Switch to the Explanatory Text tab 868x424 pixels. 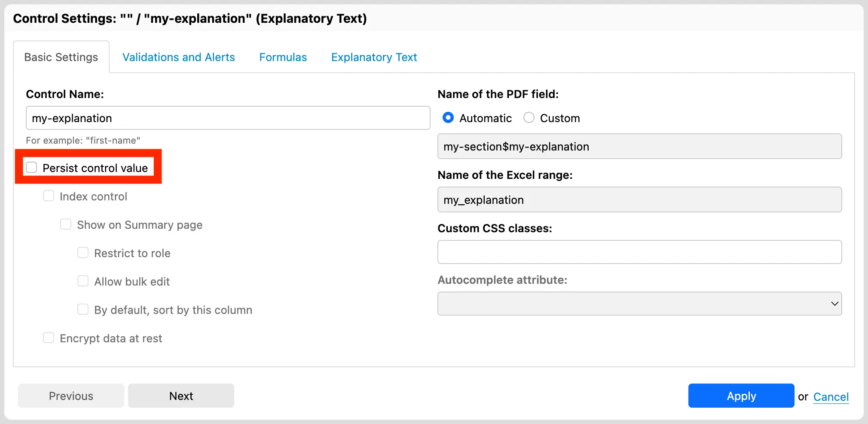(374, 57)
